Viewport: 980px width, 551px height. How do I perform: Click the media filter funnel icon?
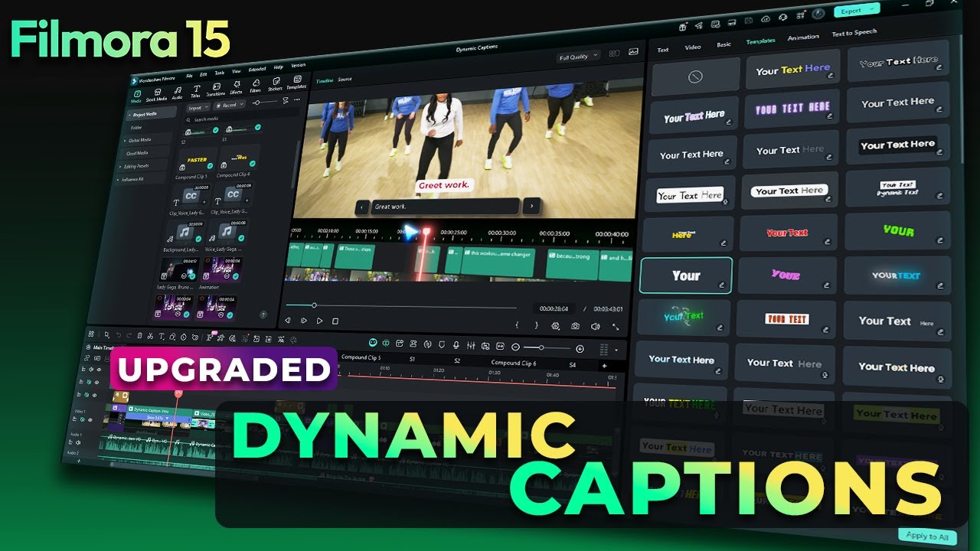[285, 100]
